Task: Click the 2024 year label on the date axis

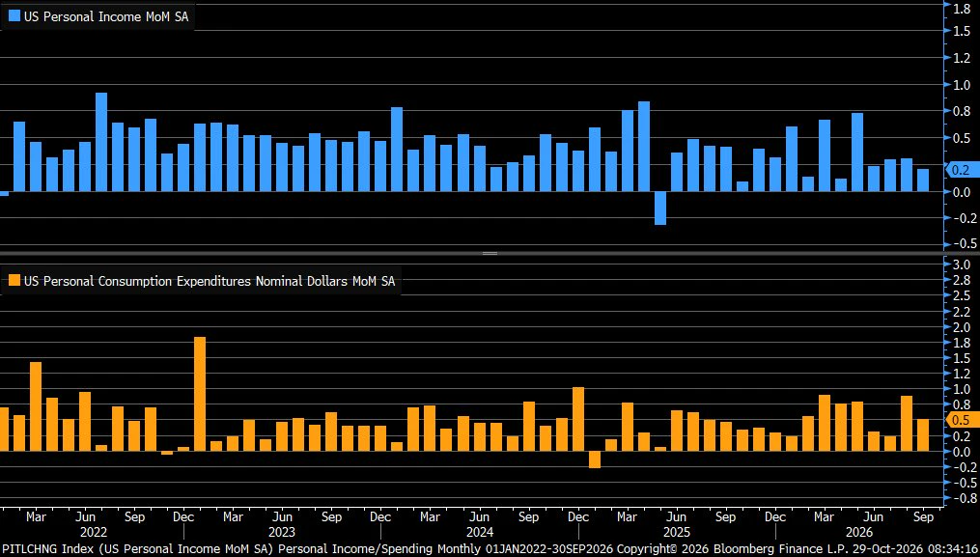Action: [x=479, y=532]
